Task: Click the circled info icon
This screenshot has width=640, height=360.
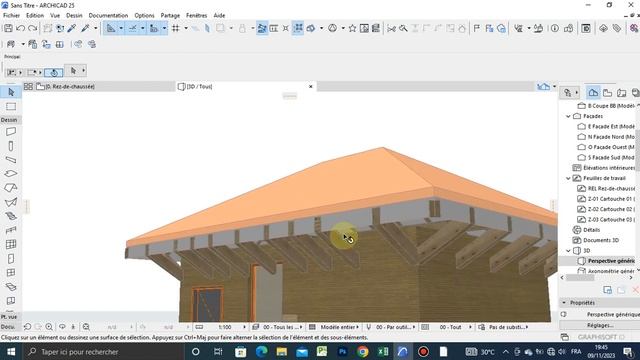Action: [555, 28]
